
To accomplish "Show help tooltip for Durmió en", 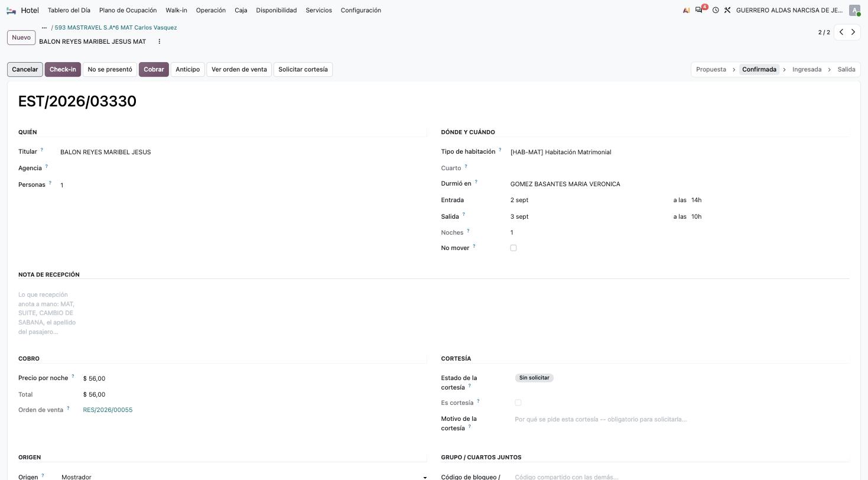I will click(x=476, y=182).
